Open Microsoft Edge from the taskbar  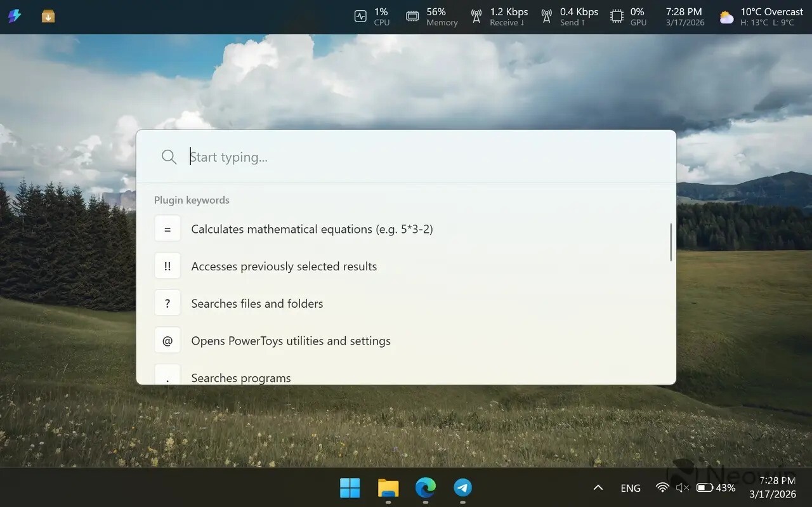(425, 487)
